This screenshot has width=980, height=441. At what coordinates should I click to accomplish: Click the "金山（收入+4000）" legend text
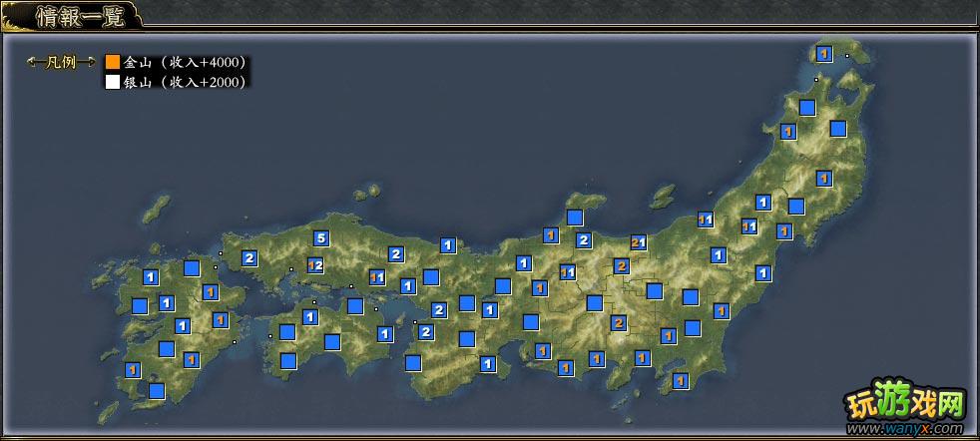tap(185, 62)
